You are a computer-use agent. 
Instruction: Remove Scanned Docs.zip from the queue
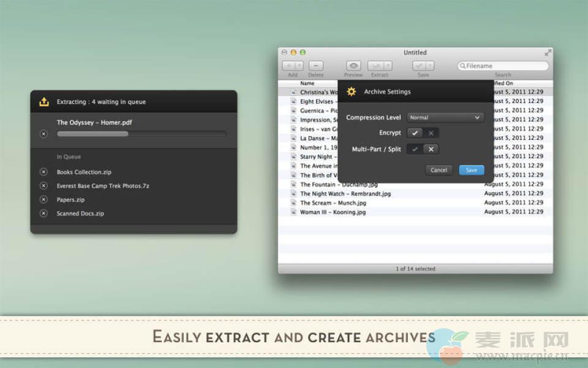pos(43,213)
